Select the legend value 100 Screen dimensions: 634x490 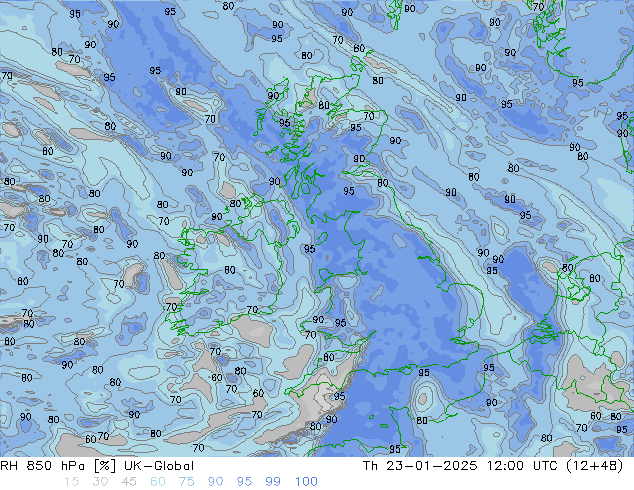pyautogui.click(x=306, y=482)
